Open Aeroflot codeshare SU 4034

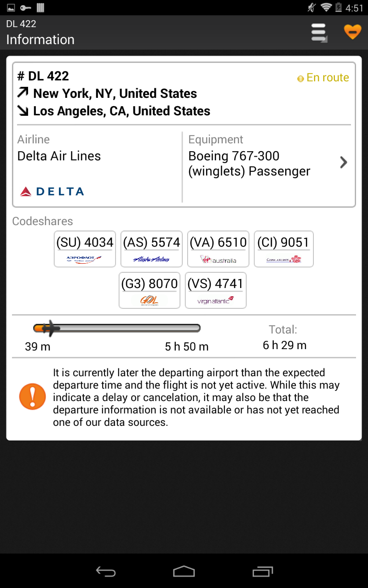85,249
